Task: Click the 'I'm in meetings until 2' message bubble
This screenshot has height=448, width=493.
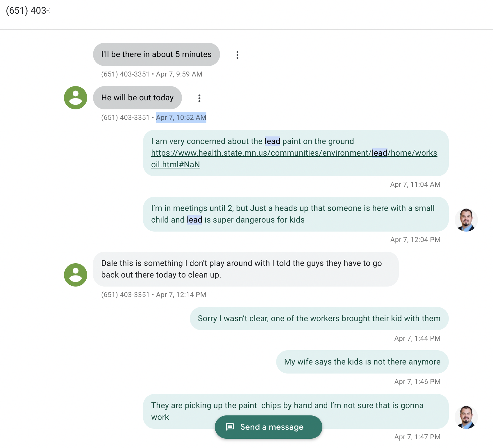Action: pos(296,214)
